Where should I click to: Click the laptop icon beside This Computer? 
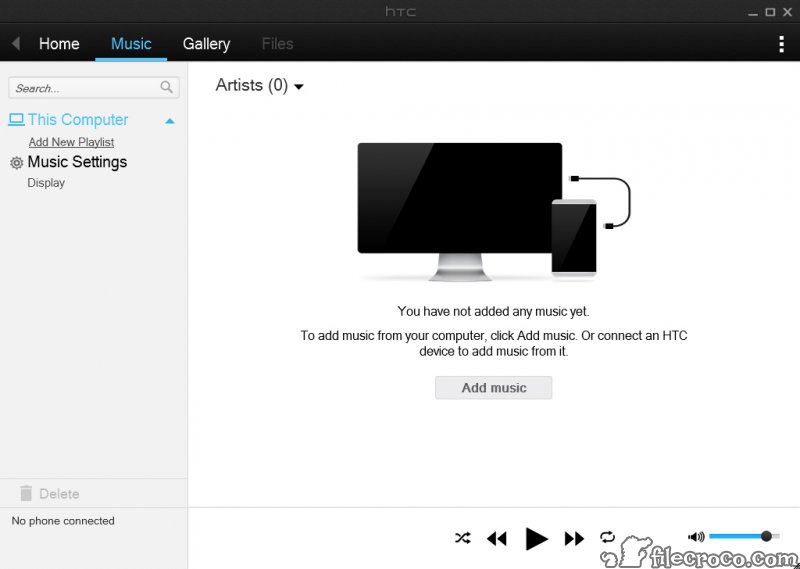[x=16, y=120]
